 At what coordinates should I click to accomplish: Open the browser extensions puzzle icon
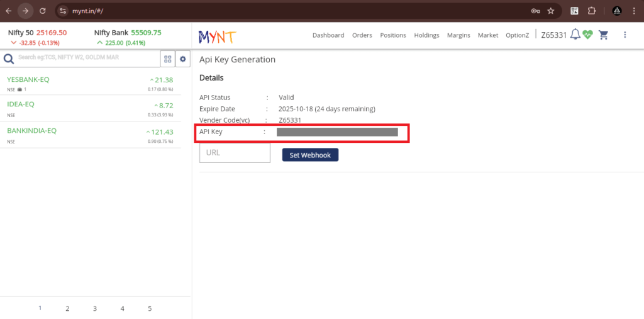pos(591,11)
